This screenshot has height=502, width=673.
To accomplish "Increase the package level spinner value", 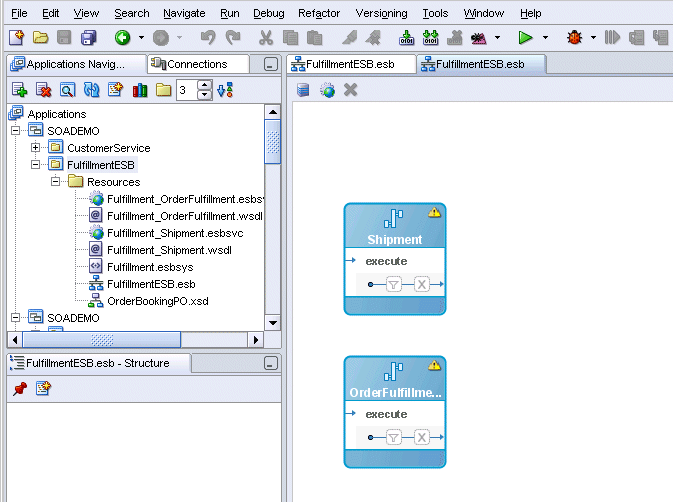I will click(205, 85).
